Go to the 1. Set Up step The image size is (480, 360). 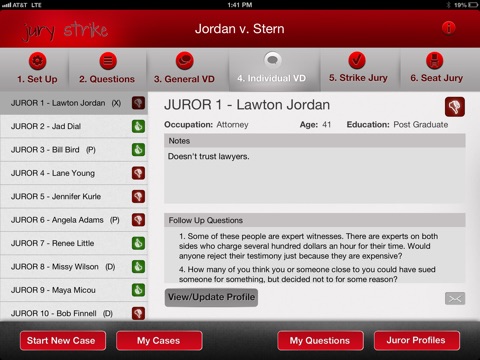pyautogui.click(x=37, y=69)
